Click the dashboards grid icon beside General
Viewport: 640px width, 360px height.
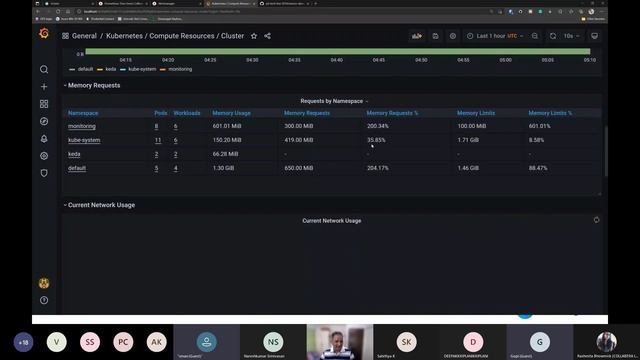pyautogui.click(x=65, y=36)
